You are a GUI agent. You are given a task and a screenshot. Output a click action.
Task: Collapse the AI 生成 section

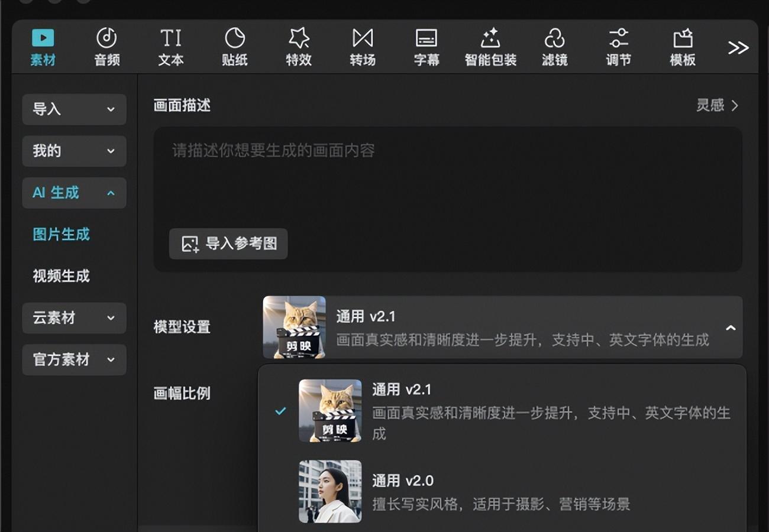(x=74, y=193)
